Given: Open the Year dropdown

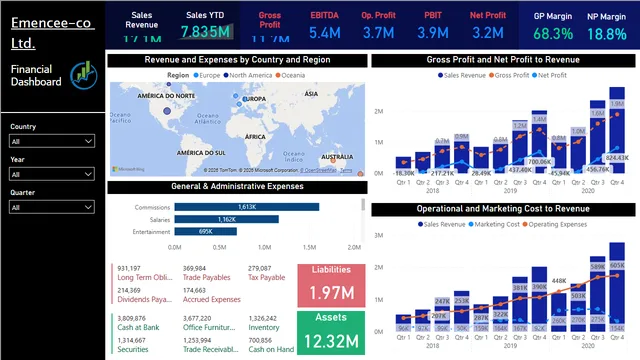Looking at the screenshot, I should (52, 174).
